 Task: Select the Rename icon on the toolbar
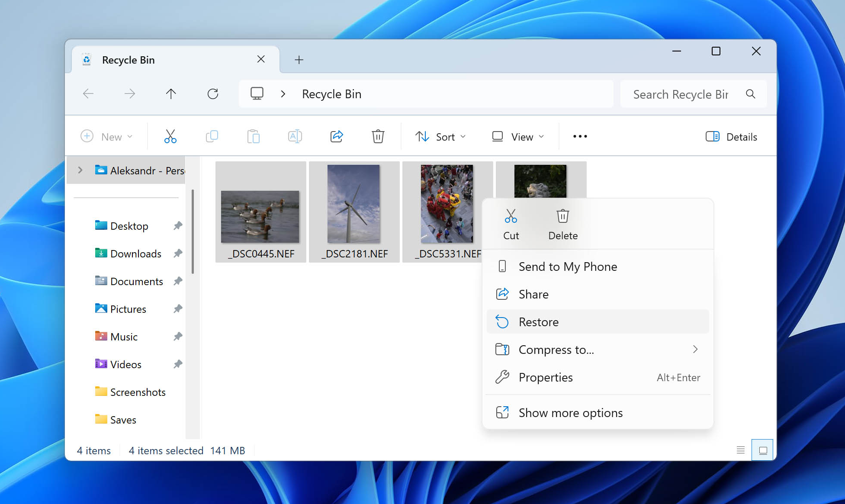pos(295,136)
